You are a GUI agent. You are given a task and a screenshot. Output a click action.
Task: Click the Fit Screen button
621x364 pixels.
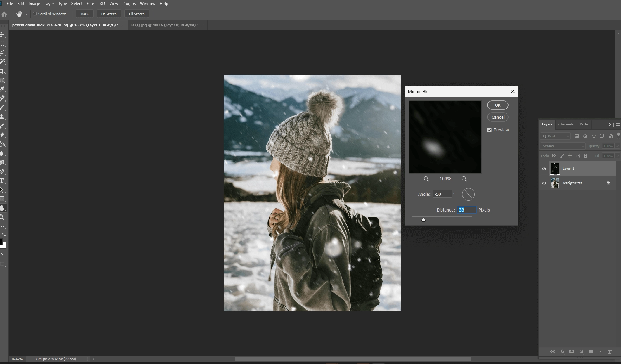[109, 14]
